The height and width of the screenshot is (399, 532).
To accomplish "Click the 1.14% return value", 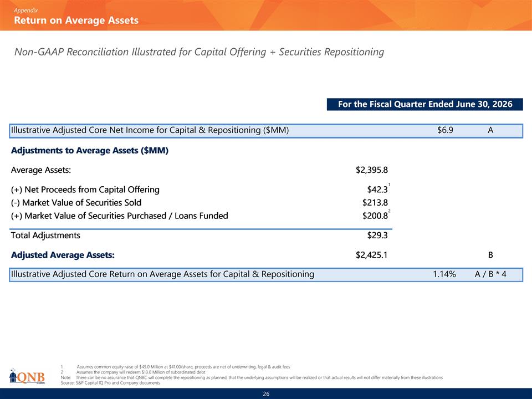I will tap(444, 274).
